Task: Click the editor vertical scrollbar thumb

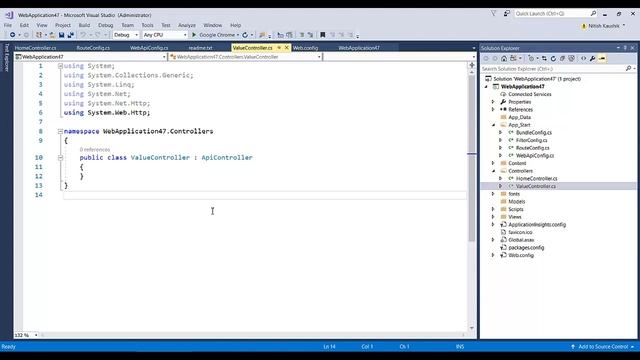Action: 472,159
